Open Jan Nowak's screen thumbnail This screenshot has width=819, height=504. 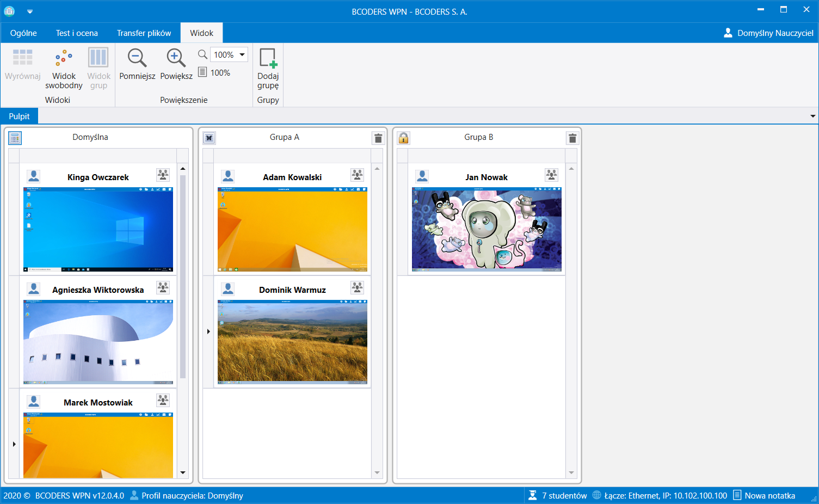487,229
